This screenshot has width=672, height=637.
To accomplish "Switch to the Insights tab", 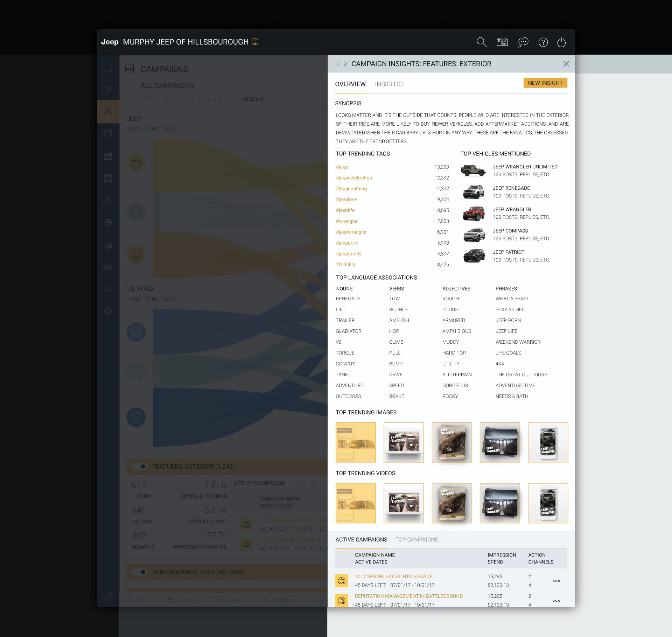I will (x=389, y=84).
